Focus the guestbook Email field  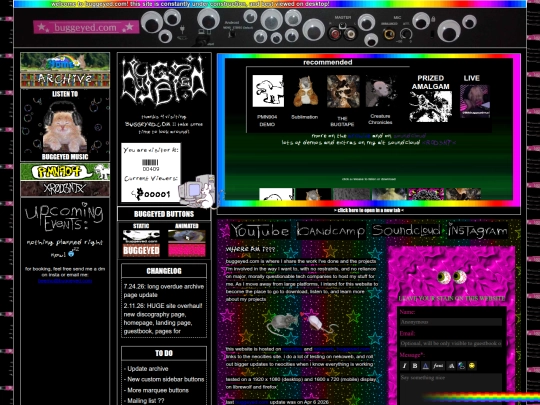click(451, 343)
